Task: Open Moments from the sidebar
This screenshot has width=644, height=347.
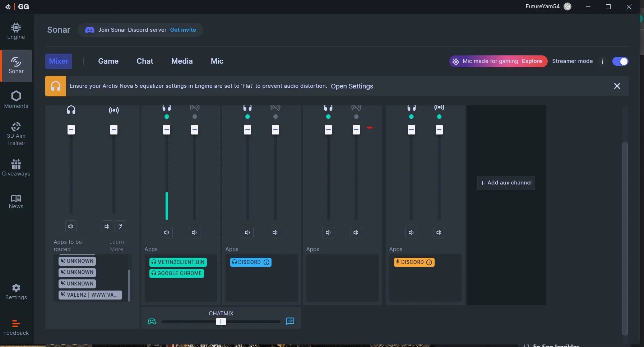Action: click(16, 100)
